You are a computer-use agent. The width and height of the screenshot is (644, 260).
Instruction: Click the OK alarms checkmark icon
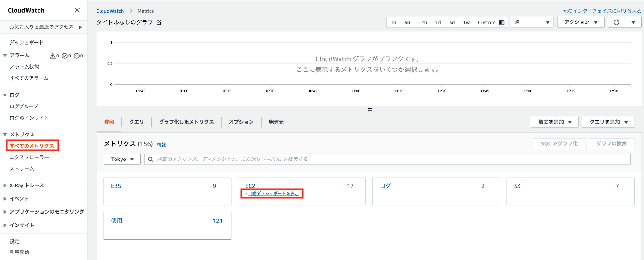(64, 56)
